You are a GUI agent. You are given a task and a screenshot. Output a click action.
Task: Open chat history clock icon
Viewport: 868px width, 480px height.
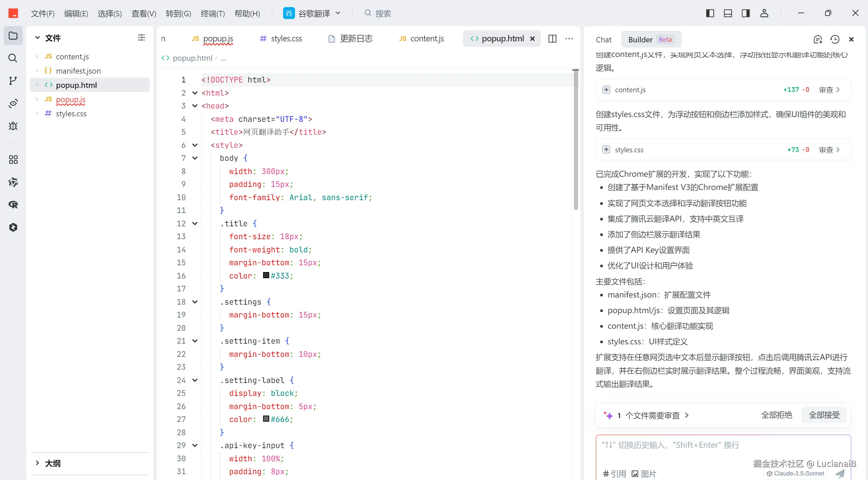835,40
